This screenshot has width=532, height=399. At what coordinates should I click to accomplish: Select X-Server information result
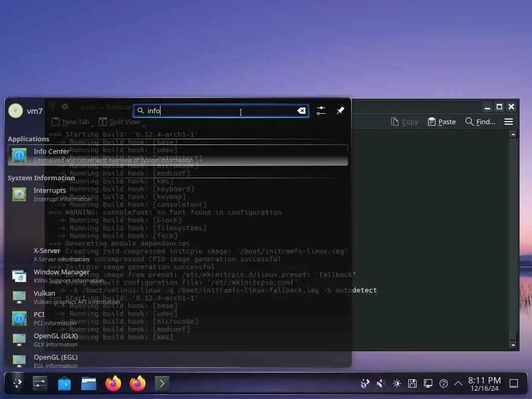pyautogui.click(x=178, y=255)
